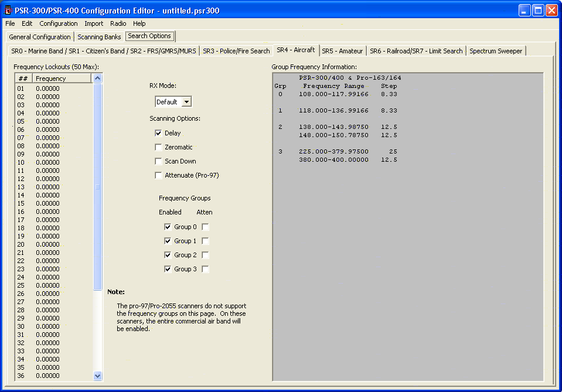The width and height of the screenshot is (562, 392).
Task: Switch to General Configuration tab
Action: (40, 37)
